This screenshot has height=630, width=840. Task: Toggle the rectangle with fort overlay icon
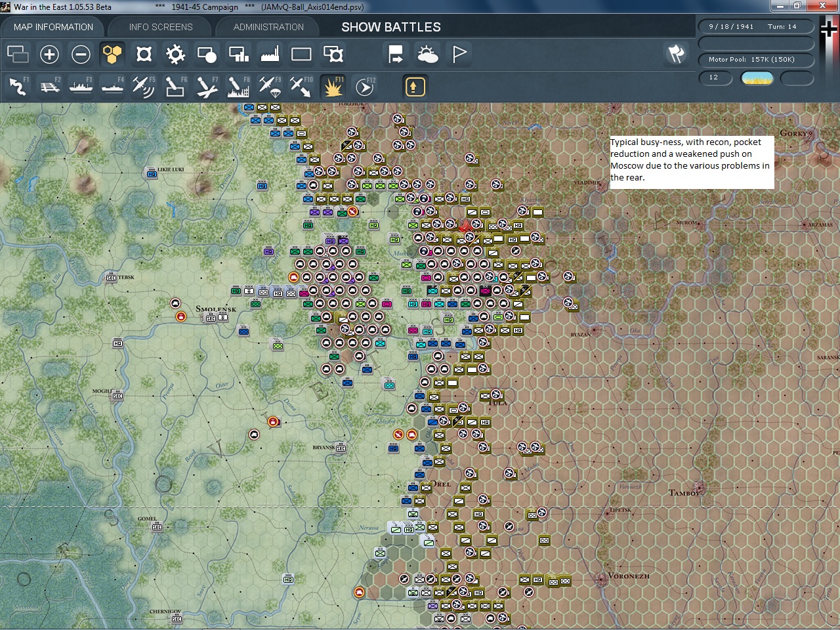click(333, 54)
